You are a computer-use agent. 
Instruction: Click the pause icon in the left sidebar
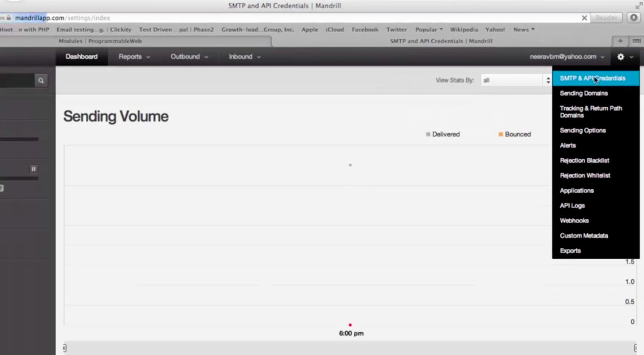(x=33, y=169)
